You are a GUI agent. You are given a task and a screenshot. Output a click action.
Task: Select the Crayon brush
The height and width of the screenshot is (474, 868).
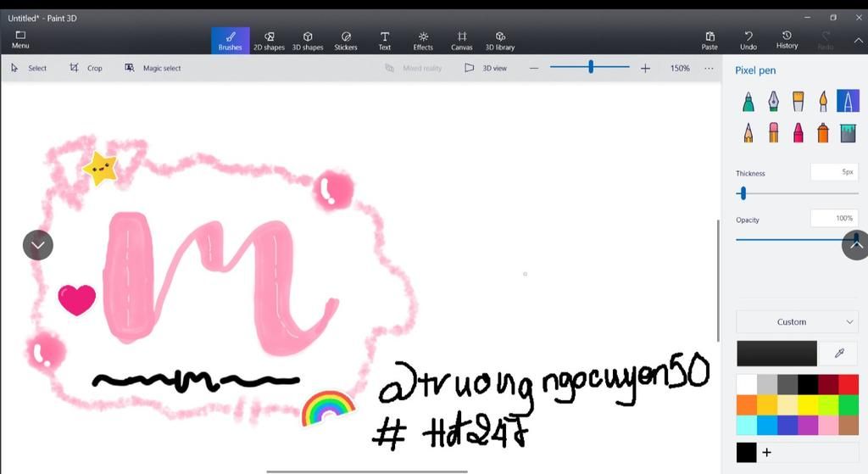click(798, 133)
